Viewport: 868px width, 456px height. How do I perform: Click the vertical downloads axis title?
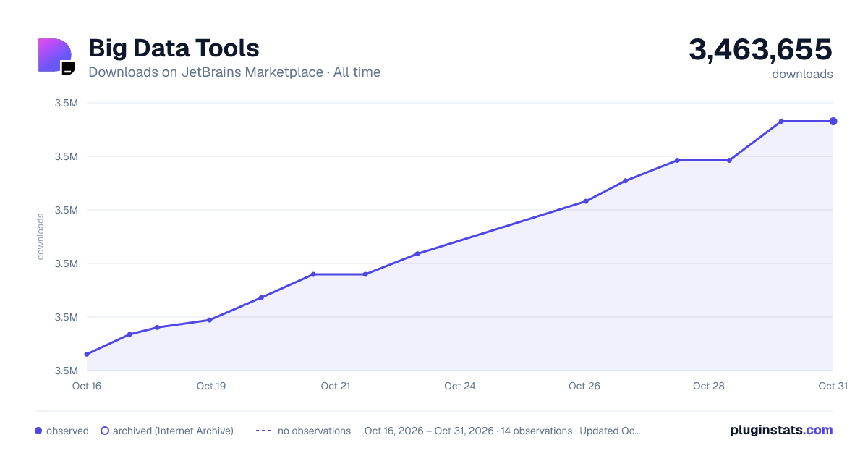(41, 237)
